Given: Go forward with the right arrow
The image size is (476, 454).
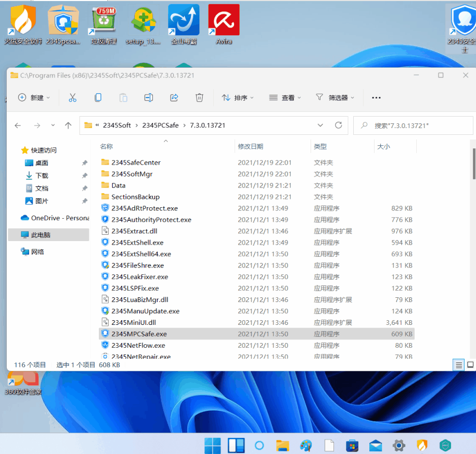Looking at the screenshot, I should click(37, 125).
